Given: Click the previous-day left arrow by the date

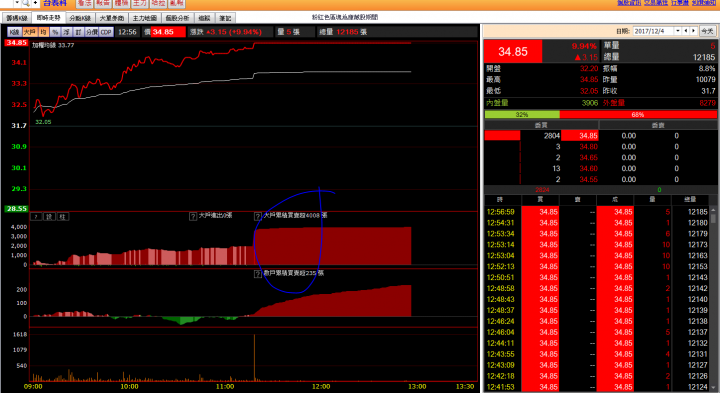Looking at the screenshot, I should click(x=686, y=31).
